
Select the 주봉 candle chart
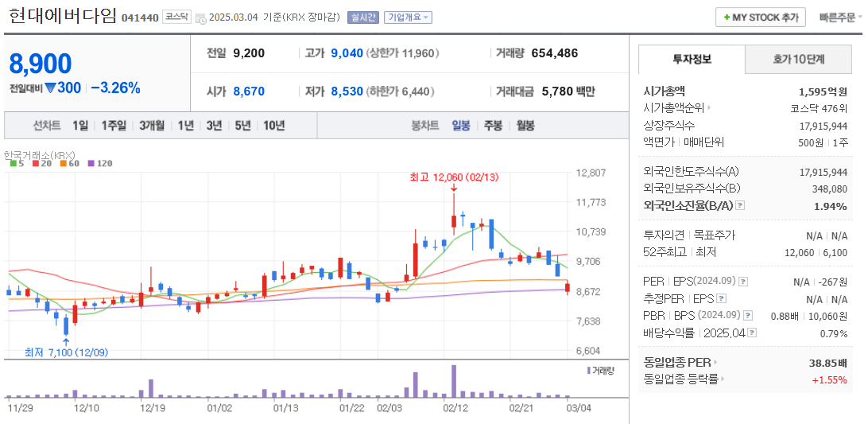click(494, 126)
